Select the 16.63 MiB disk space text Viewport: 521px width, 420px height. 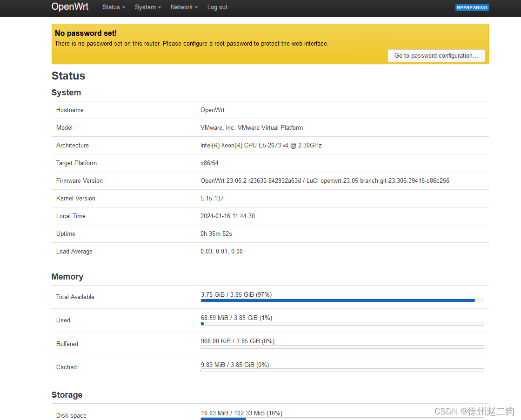click(241, 413)
